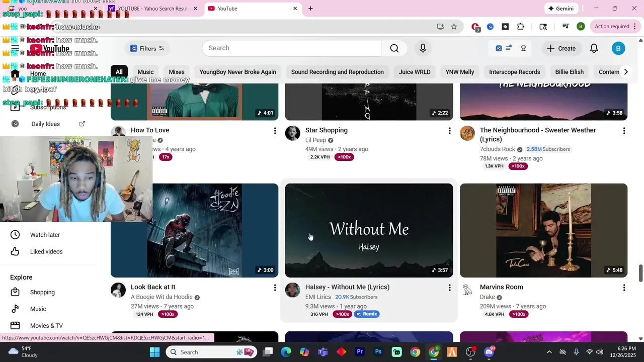This screenshot has width=644, height=362.
Task: Open more options for Star Shopping video
Action: [x=449, y=131]
